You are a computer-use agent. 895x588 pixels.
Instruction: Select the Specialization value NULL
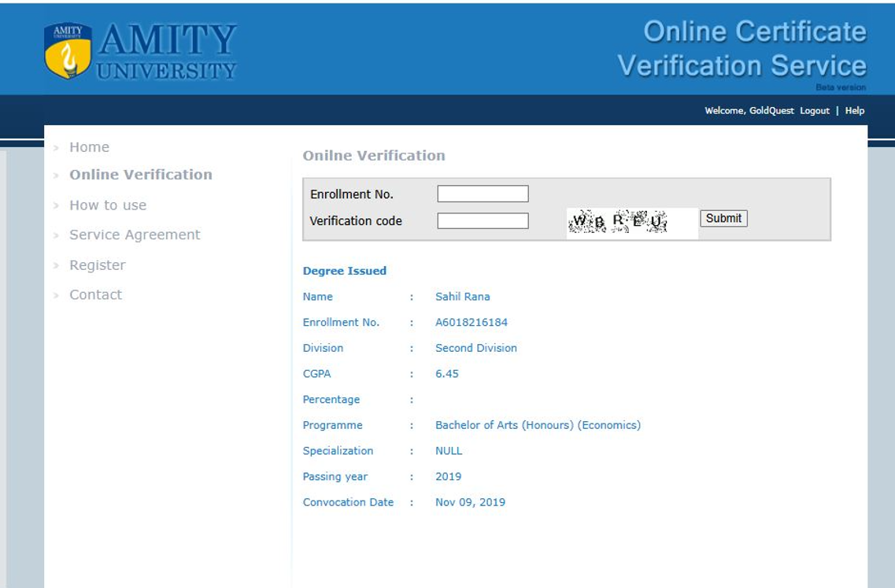(449, 450)
